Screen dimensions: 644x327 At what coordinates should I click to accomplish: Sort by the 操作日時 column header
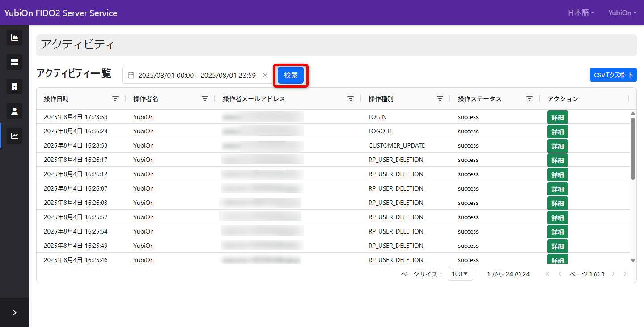point(56,99)
